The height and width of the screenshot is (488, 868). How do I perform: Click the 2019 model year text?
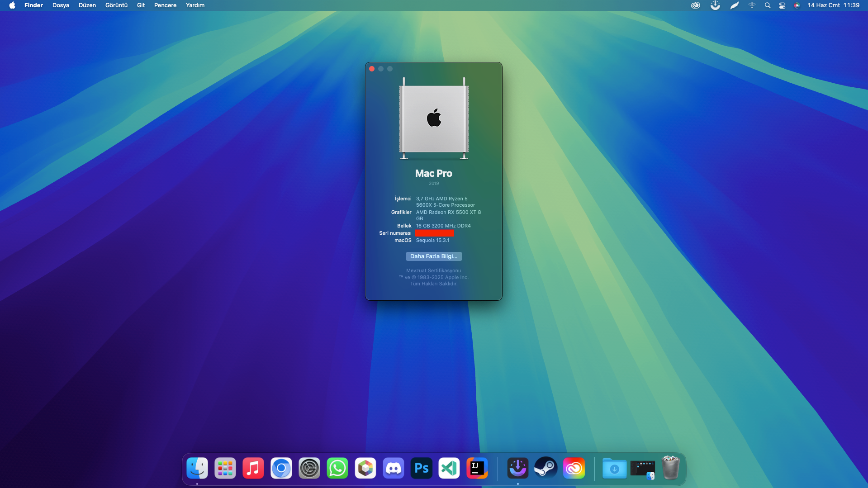[x=434, y=184]
